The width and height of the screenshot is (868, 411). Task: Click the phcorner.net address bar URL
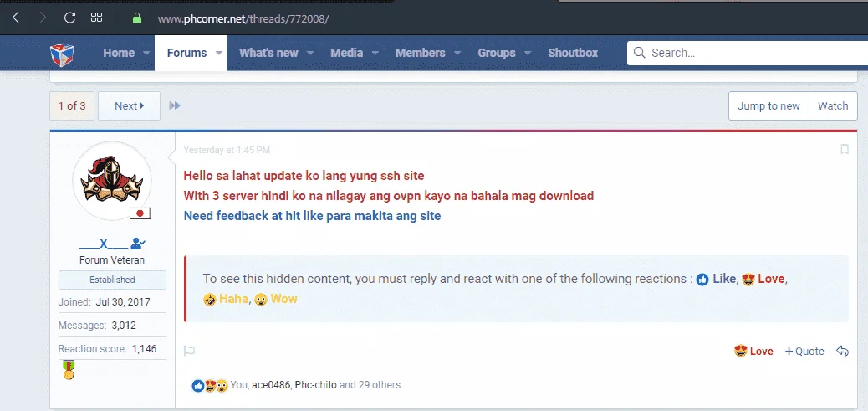coord(243,18)
